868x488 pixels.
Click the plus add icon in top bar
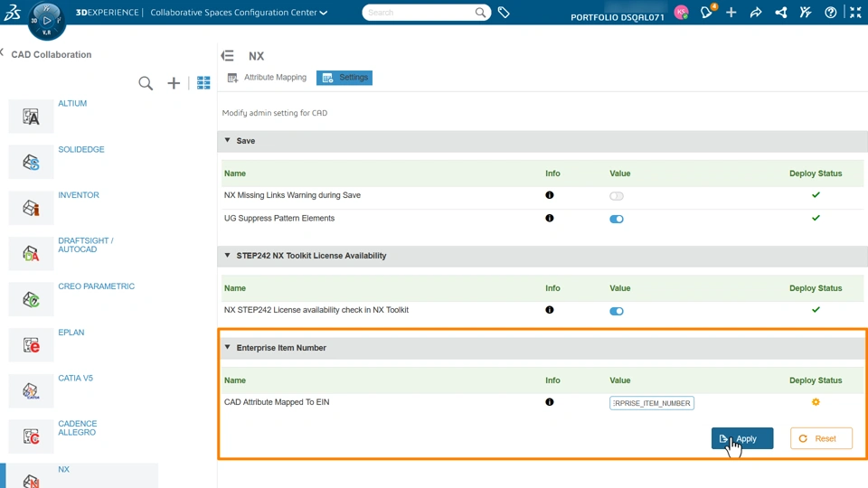[x=731, y=12]
